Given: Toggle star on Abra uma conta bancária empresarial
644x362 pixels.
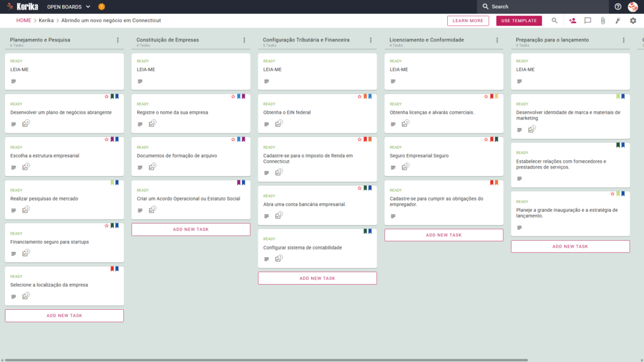Looking at the screenshot, I should (x=359, y=188).
